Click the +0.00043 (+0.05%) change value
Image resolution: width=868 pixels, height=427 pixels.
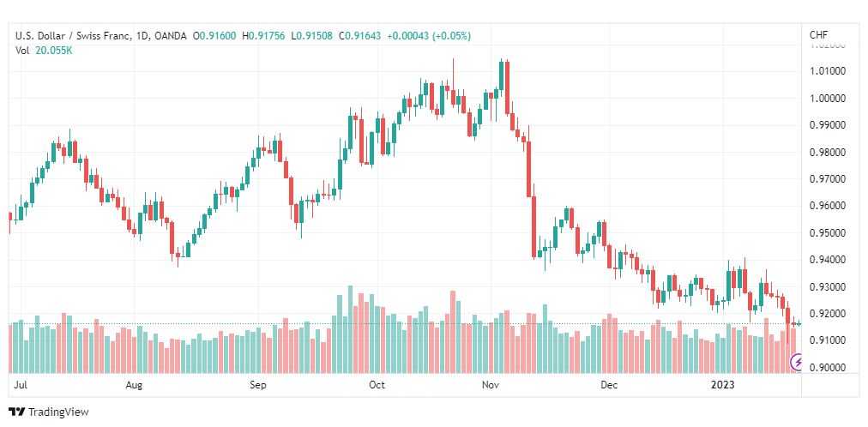[429, 36]
